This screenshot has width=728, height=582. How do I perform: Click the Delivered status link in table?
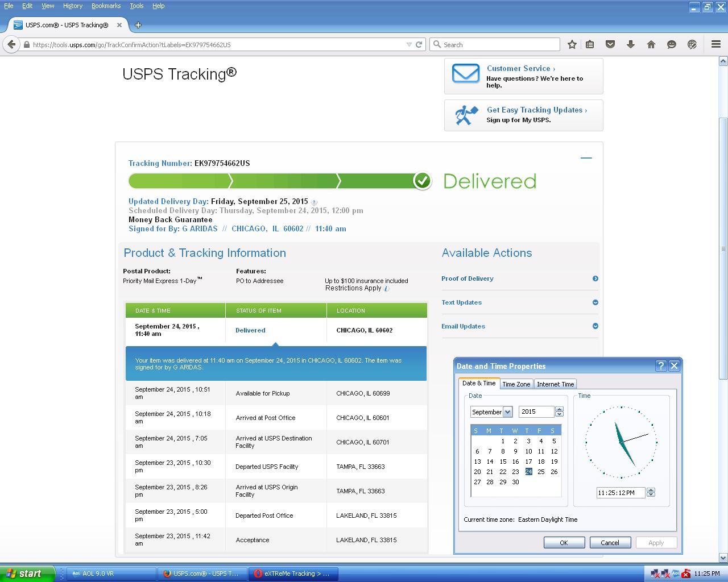(250, 330)
